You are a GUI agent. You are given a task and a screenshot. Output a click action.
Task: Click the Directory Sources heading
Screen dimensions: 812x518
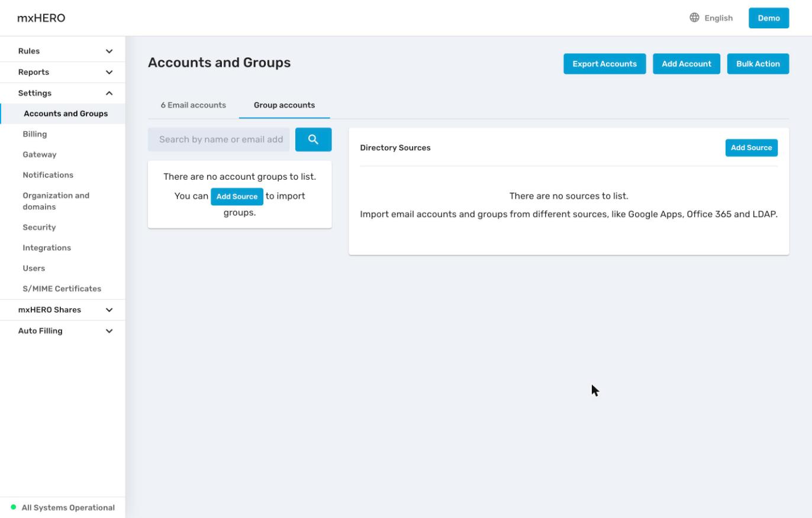coord(395,148)
